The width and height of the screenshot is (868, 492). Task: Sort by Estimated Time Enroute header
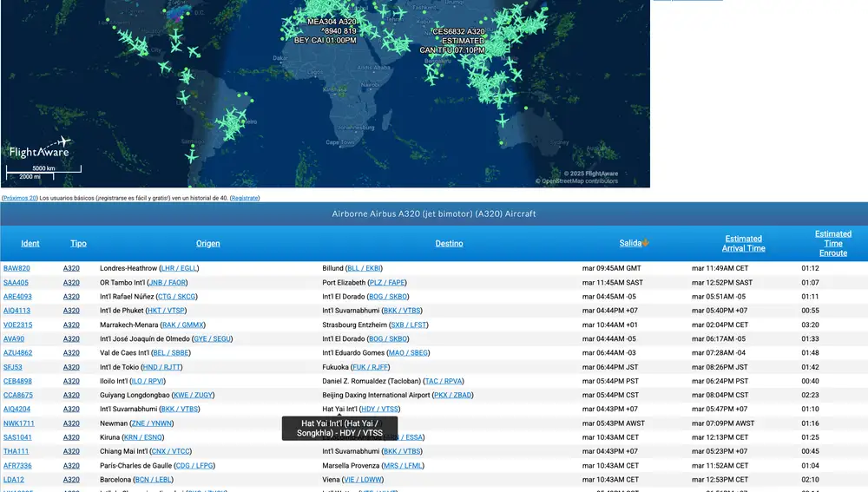coord(832,243)
